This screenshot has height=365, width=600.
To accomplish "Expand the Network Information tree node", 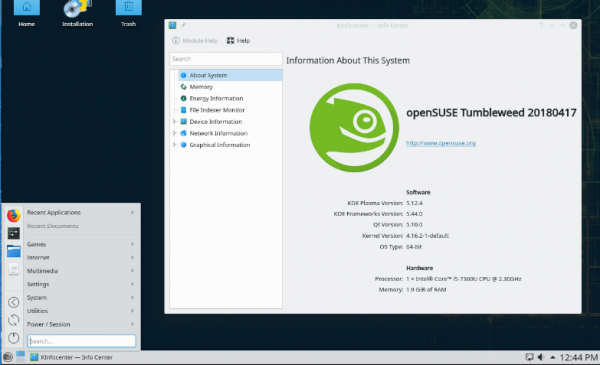I will (x=174, y=133).
